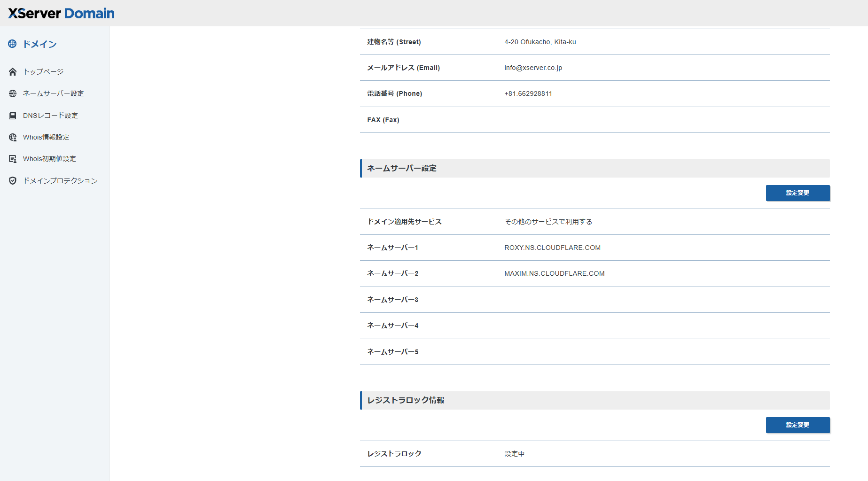Click the globe icon beside ドメイン heading
868x481 pixels.
click(12, 44)
